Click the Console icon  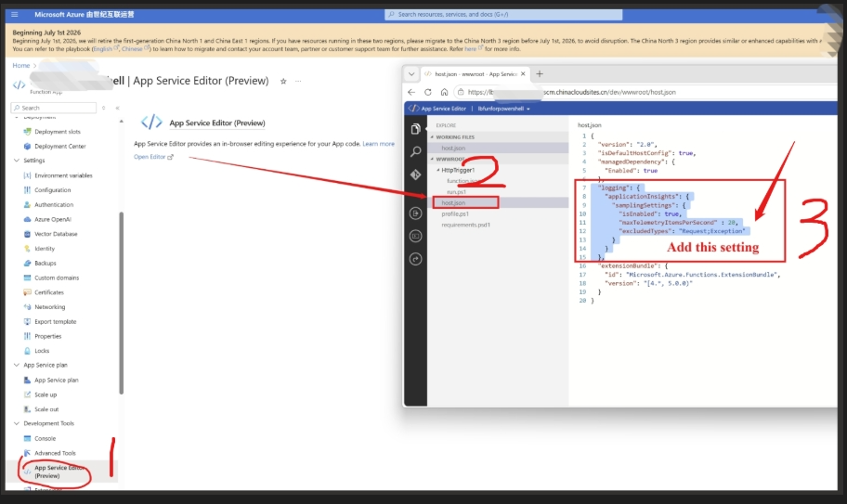pos(27,438)
